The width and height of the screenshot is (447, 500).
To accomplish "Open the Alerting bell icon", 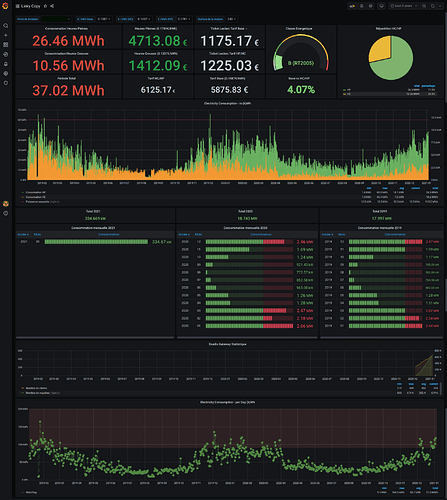I will (6, 64).
